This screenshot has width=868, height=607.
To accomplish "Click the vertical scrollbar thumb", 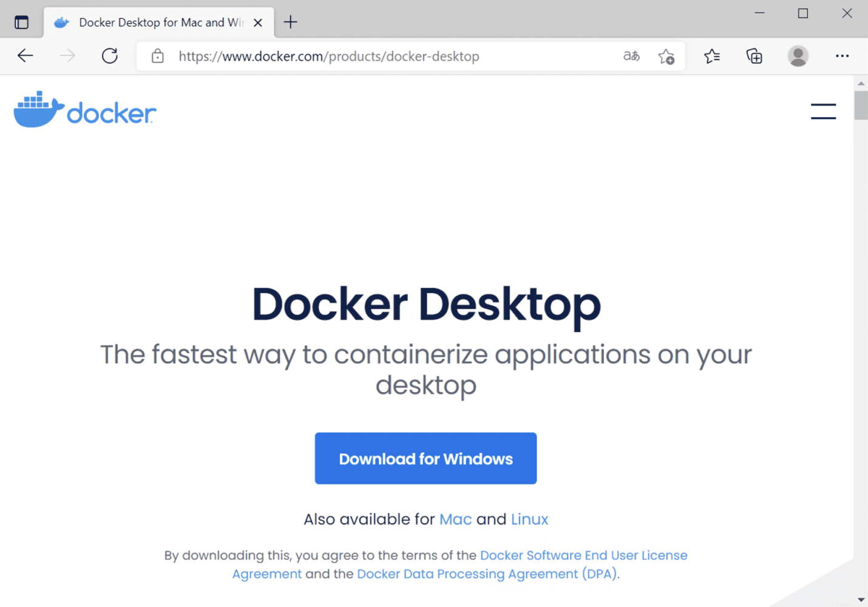I will coord(861,106).
